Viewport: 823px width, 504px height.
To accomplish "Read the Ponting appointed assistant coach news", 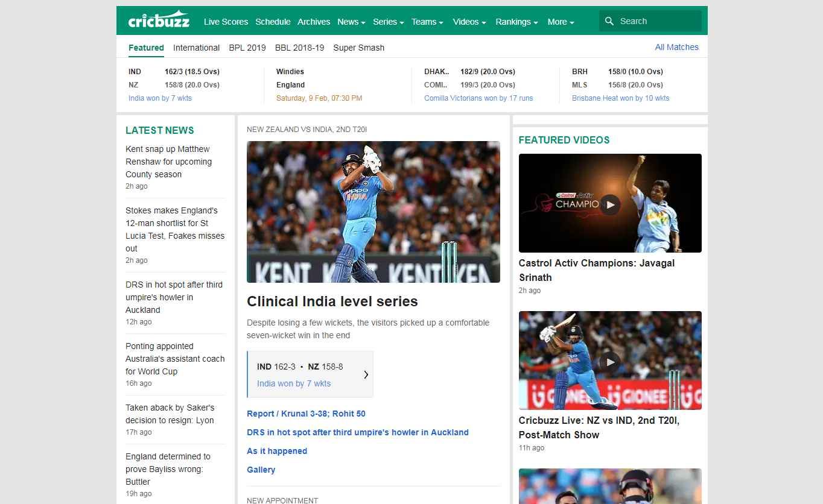I will point(175,359).
